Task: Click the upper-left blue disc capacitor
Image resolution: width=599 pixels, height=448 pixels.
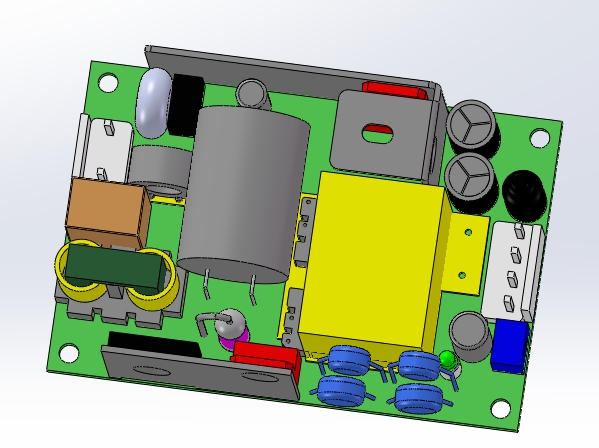Action: click(349, 360)
